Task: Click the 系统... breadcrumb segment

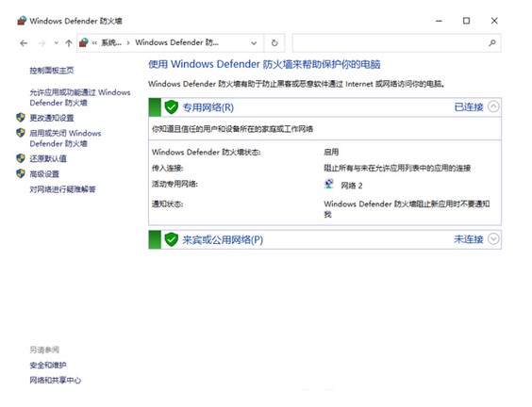Action: pos(111,42)
